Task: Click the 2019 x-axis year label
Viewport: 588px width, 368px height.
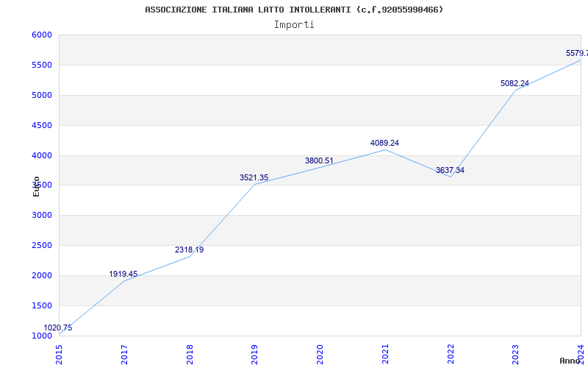Action: coord(255,354)
